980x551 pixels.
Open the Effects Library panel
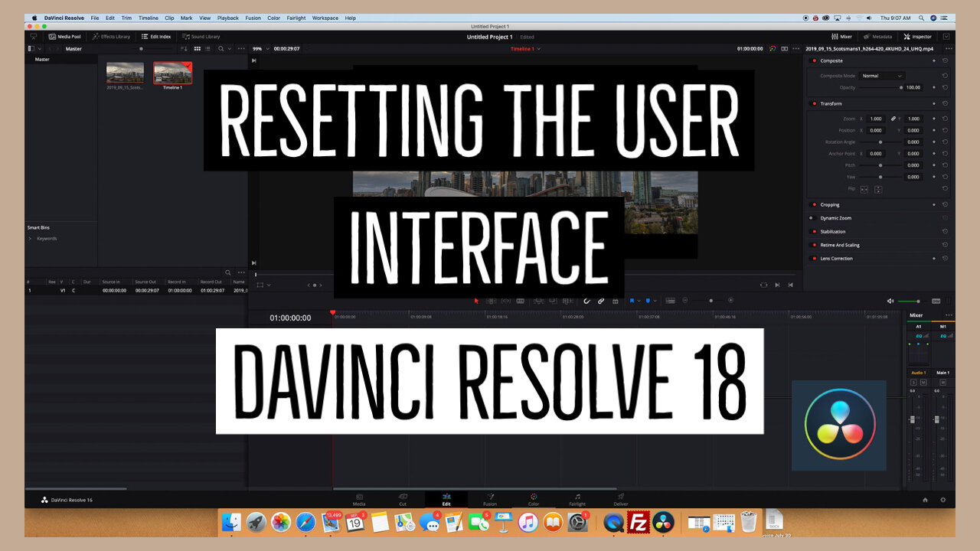point(111,37)
